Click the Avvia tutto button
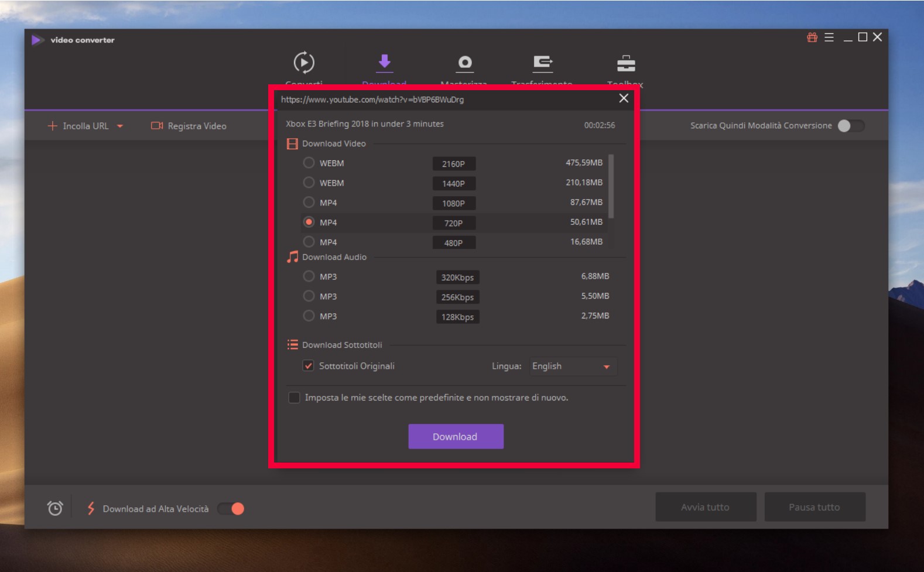This screenshot has height=572, width=924. pos(706,507)
